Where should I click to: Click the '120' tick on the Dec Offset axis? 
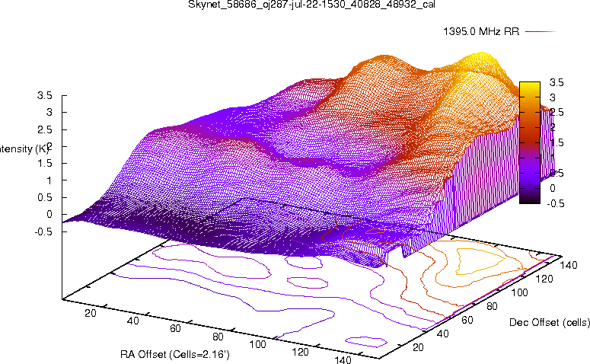tap(544, 279)
